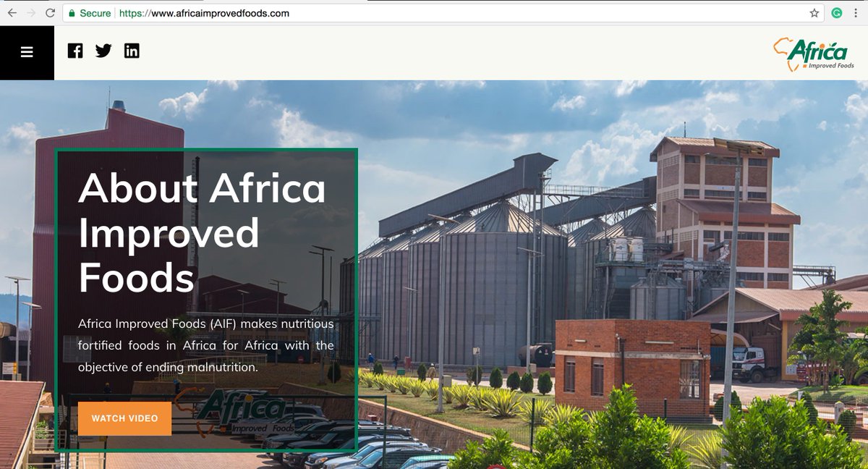This screenshot has height=469, width=868.
Task: Open the Twitter profile icon
Action: 103,51
